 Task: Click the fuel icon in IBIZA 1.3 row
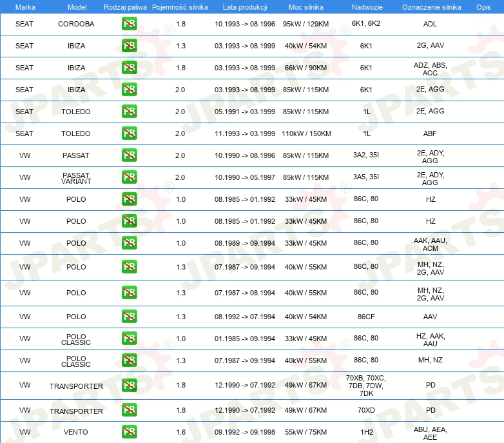pyautogui.click(x=129, y=46)
